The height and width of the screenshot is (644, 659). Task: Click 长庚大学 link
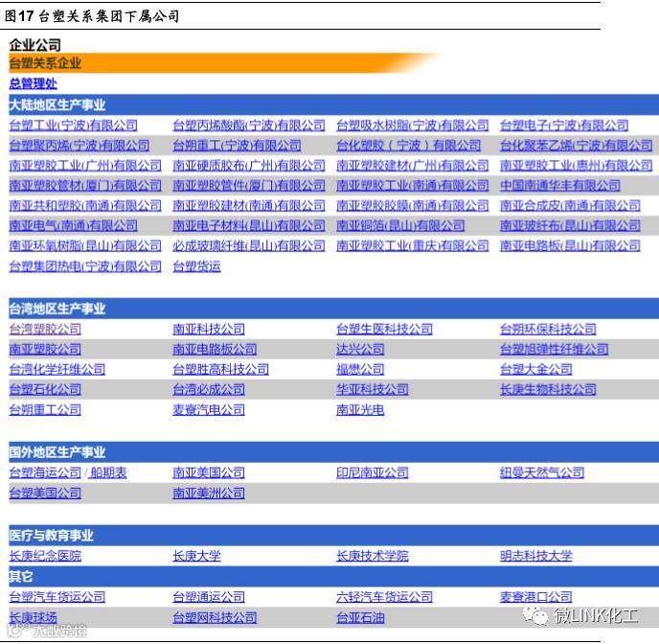[x=196, y=556]
